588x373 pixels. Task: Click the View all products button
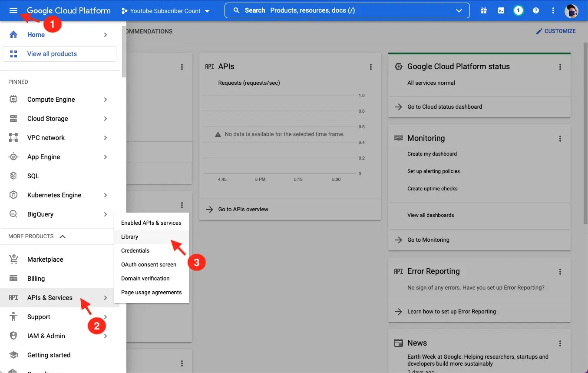pos(59,54)
